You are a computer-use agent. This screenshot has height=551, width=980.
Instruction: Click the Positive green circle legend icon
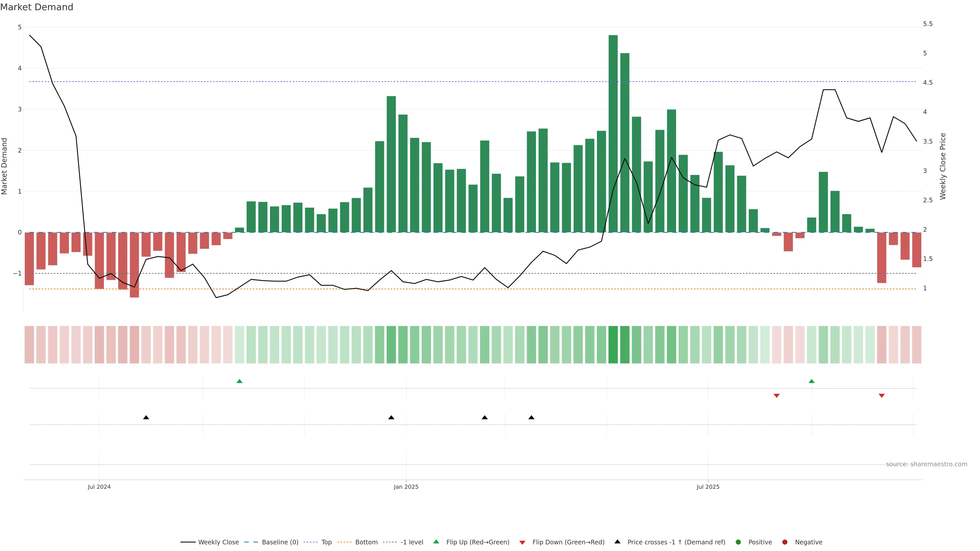738,542
